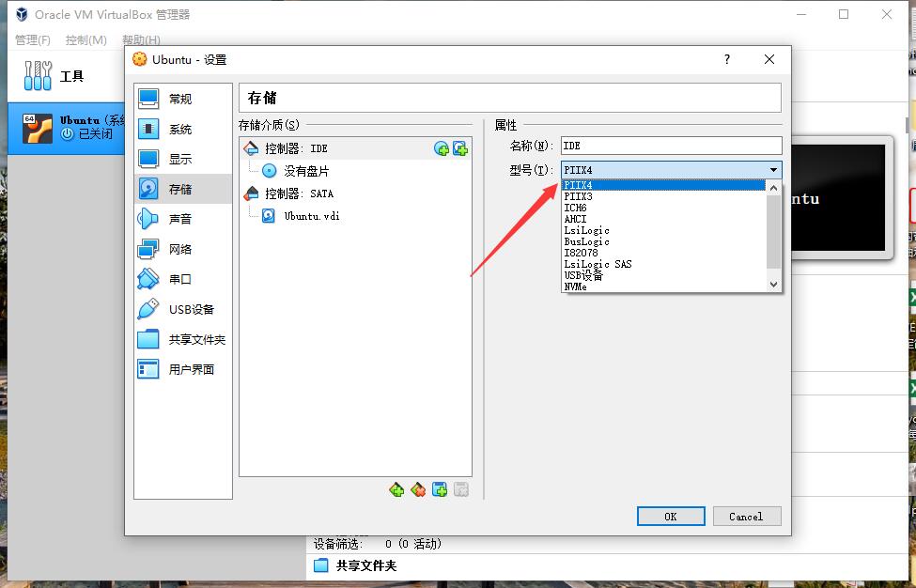The height and width of the screenshot is (588, 916).
Task: Open the 常规 (General) settings category
Action: 183,99
